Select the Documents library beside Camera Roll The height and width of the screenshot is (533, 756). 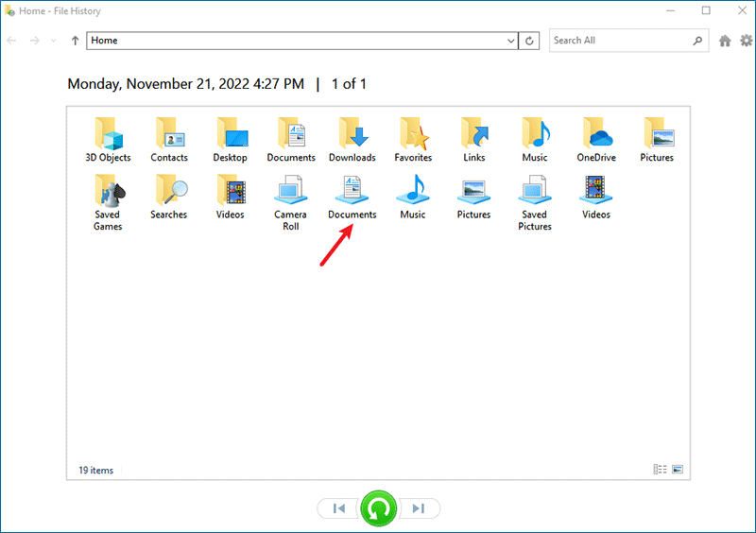point(352,197)
